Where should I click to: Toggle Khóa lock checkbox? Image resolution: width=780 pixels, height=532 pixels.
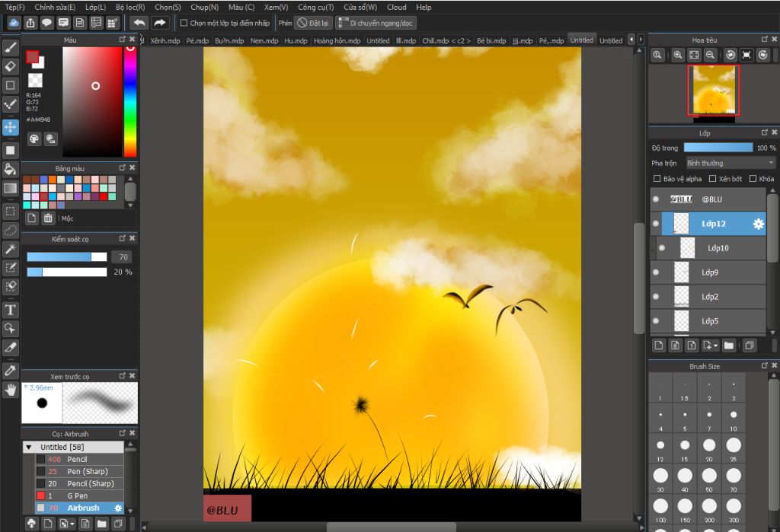753,179
